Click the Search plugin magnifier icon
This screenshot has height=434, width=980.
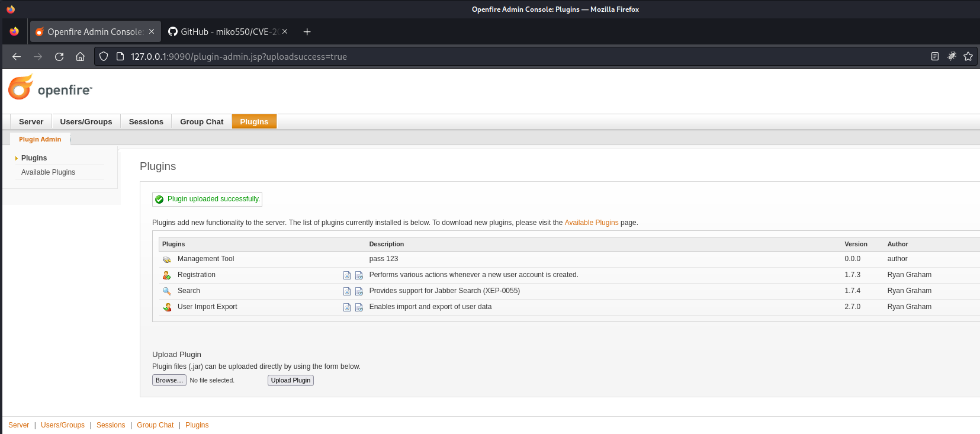pos(167,291)
